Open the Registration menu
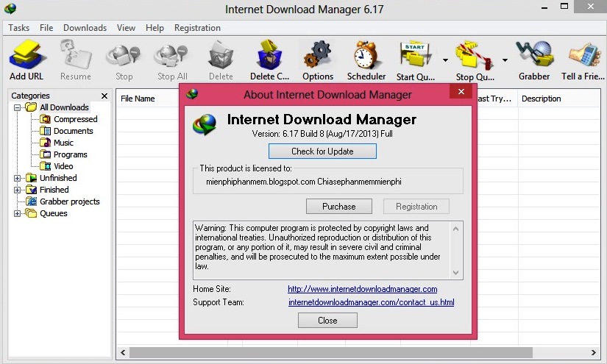This screenshot has height=364, width=607. tap(197, 28)
